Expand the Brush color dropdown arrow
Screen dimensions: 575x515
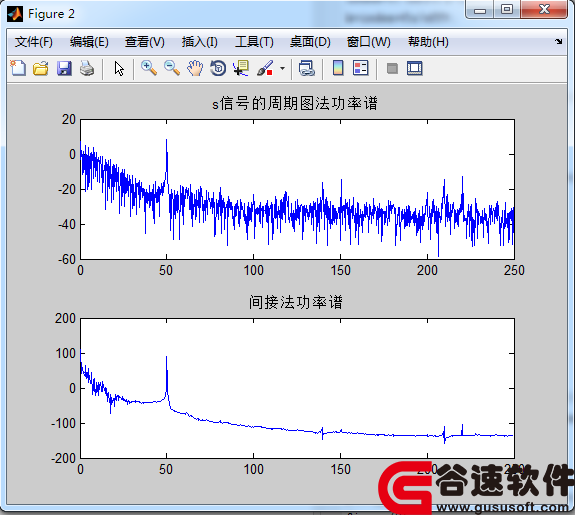[x=282, y=68]
